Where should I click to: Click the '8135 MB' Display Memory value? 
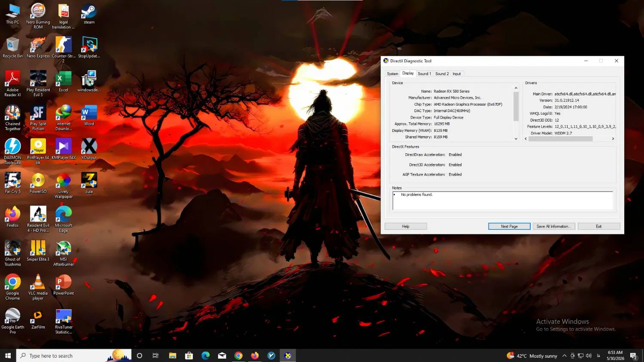tap(440, 131)
